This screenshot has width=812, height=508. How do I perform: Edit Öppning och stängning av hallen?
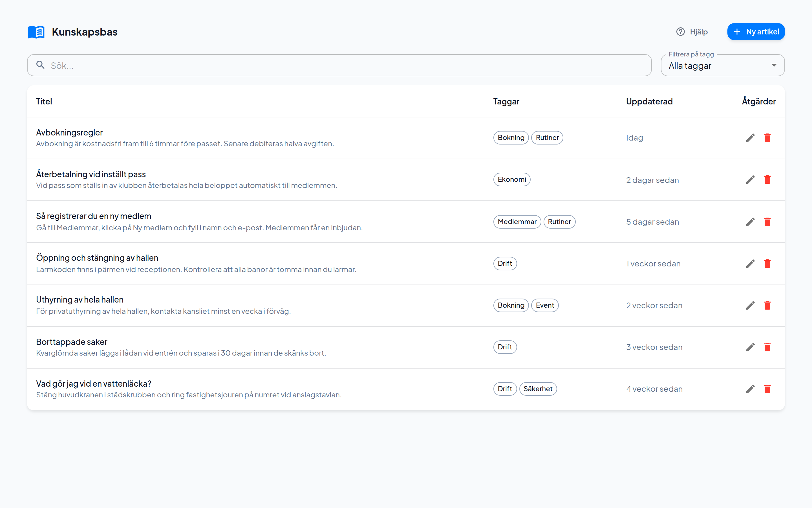tap(750, 264)
